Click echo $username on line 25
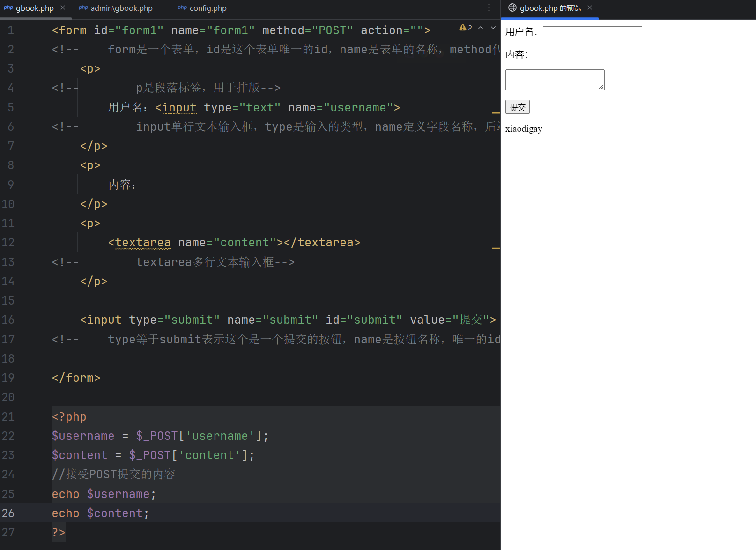 104,494
